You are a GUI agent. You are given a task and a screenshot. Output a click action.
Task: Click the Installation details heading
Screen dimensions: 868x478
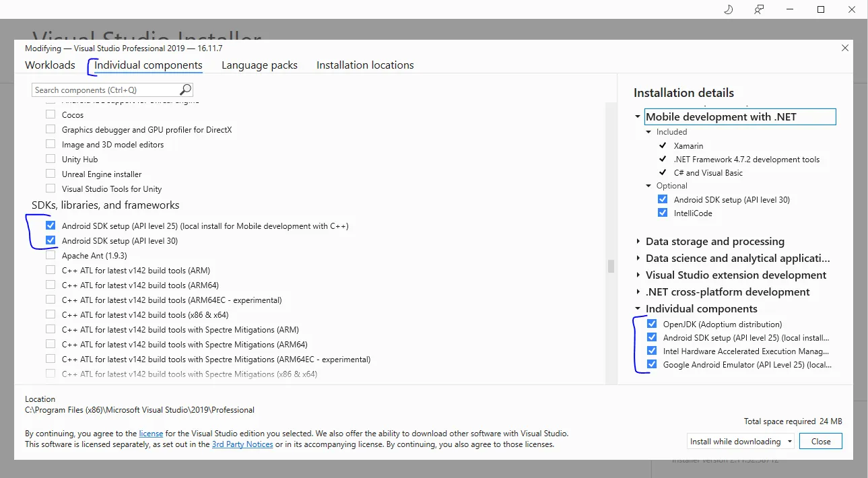(x=683, y=93)
